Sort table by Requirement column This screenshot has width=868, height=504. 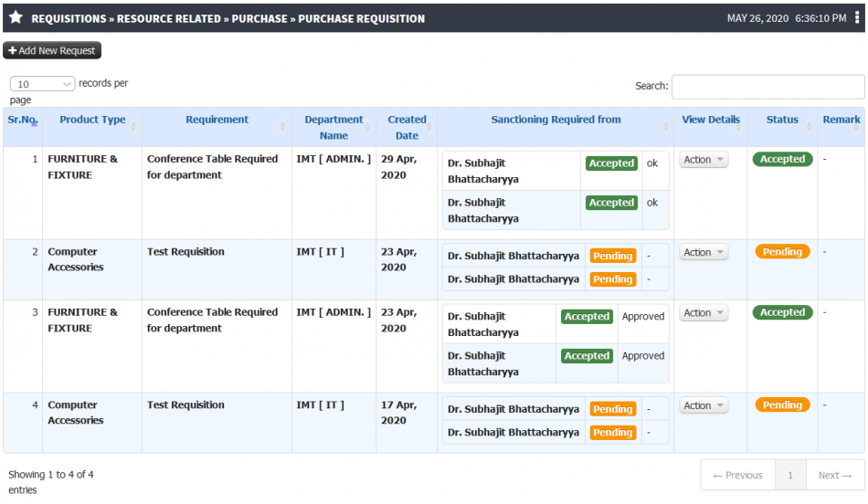click(217, 127)
